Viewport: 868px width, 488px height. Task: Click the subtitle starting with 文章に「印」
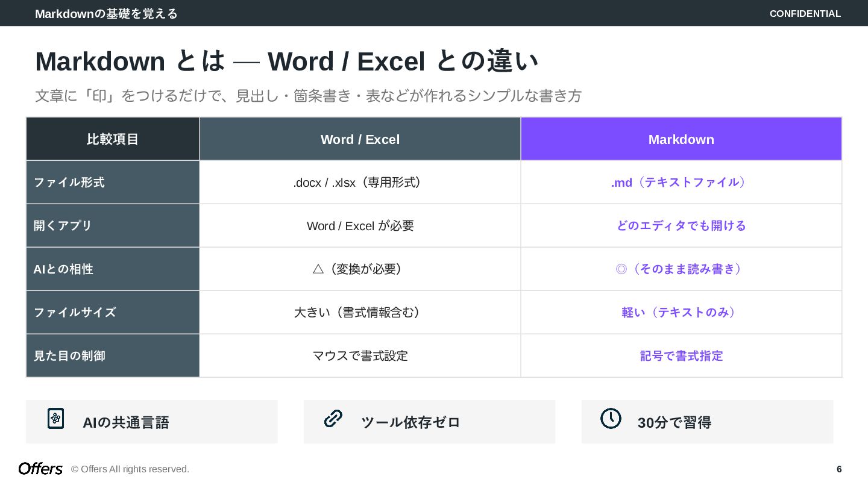(x=308, y=96)
